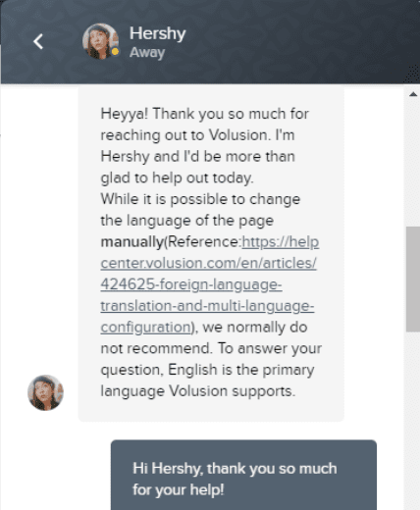Click the 'Away' status label
The height and width of the screenshot is (510, 420).
point(147,52)
